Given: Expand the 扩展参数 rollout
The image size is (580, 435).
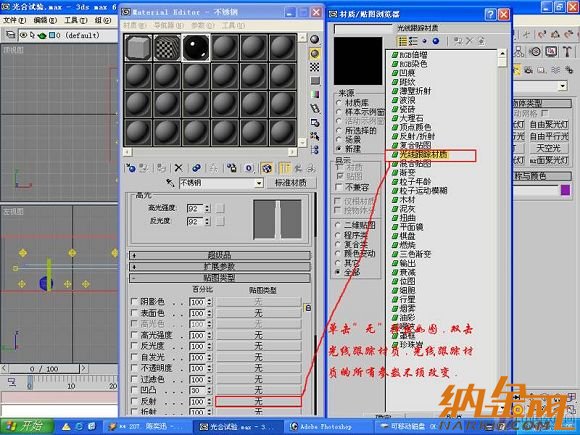Looking at the screenshot, I should (220, 266).
